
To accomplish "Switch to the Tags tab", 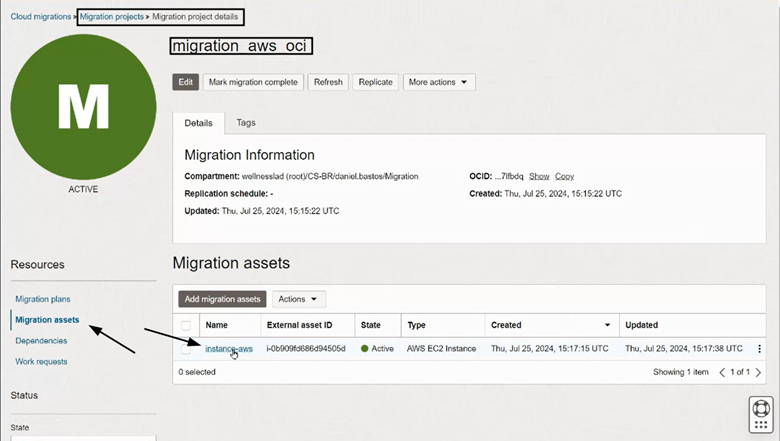I will tap(246, 123).
